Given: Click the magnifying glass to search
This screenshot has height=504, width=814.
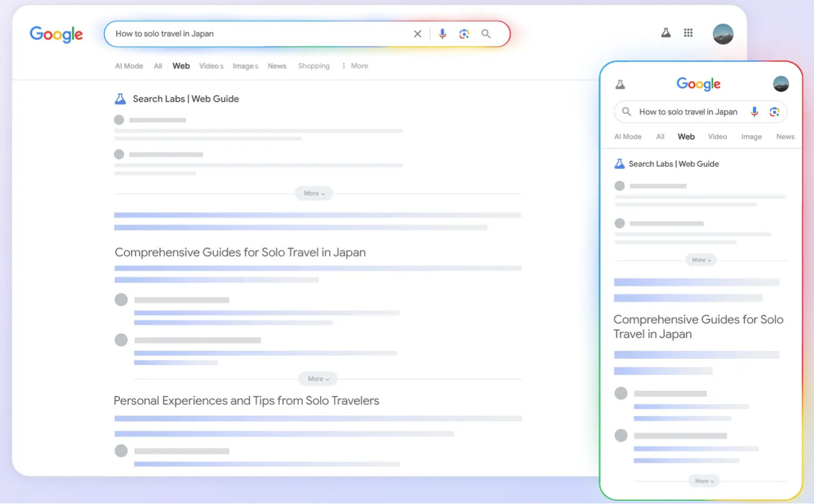Looking at the screenshot, I should (x=485, y=34).
